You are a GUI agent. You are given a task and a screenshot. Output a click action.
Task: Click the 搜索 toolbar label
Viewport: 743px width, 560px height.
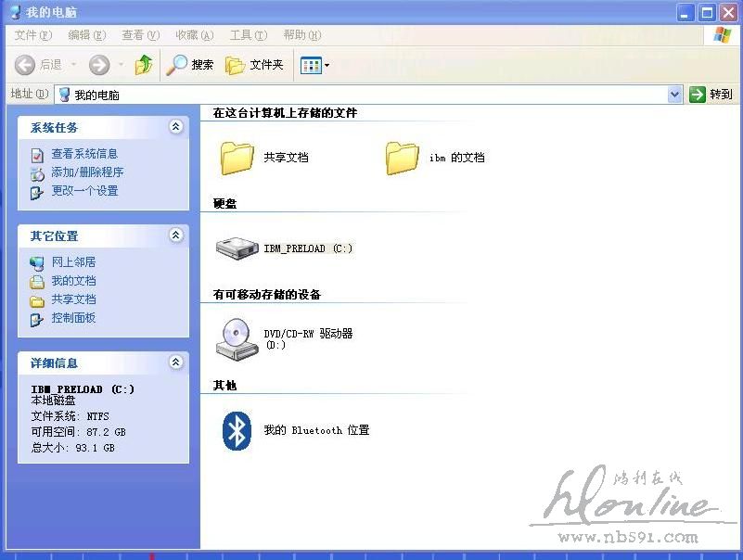click(x=202, y=64)
